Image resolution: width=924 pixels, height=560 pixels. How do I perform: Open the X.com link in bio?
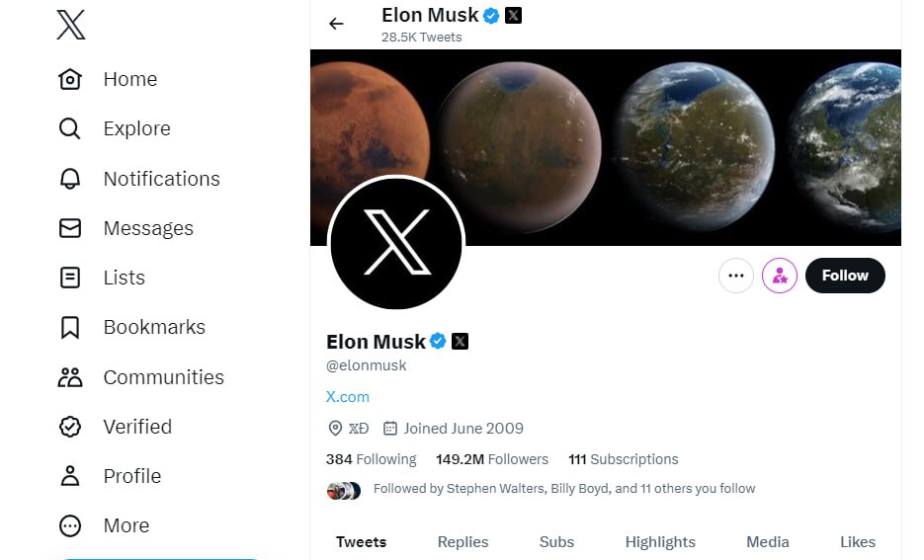(348, 397)
